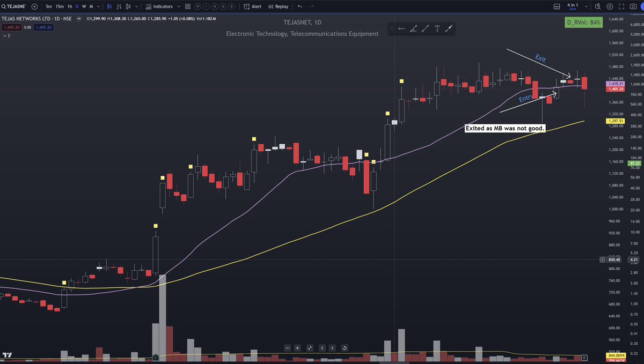This screenshot has width=644, height=364.
Task: Click the 844.069K volume label
Action: pos(615,355)
